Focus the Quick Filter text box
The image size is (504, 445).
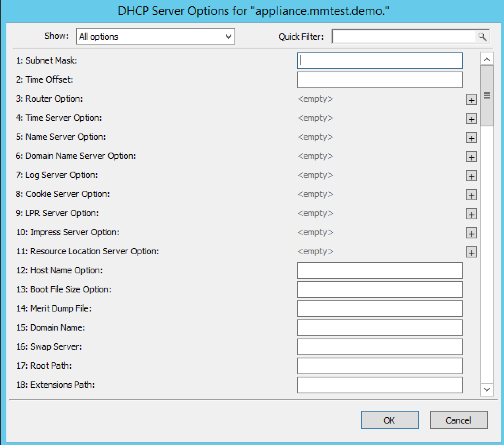404,37
